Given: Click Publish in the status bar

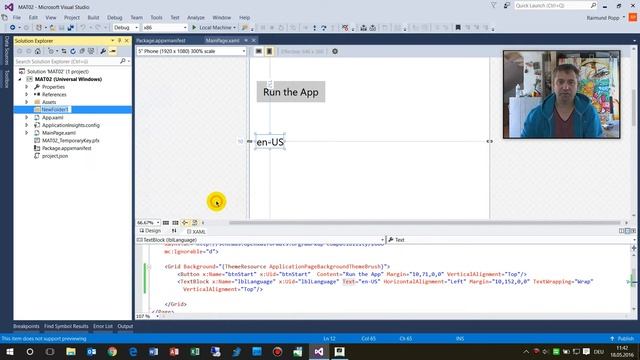Looking at the screenshot, I should tap(622, 339).
